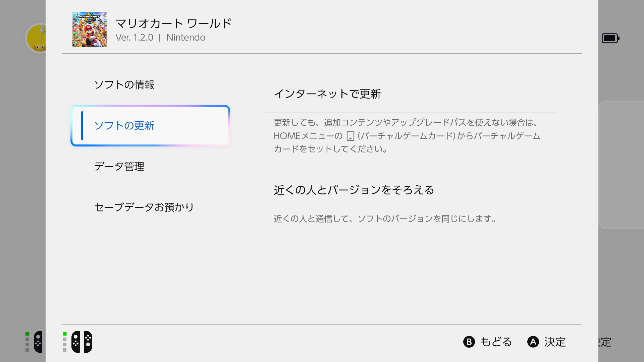Open the データ管理 section
This screenshot has width=644, height=362.
[x=119, y=167]
